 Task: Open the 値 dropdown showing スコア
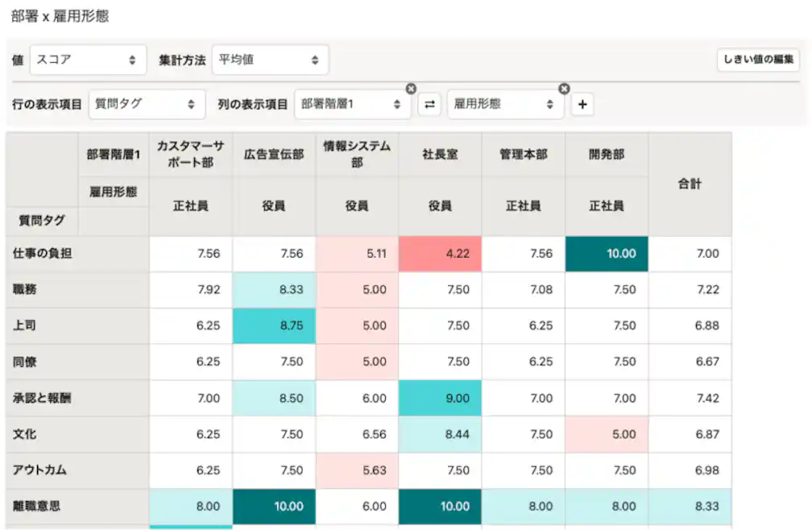89,59
